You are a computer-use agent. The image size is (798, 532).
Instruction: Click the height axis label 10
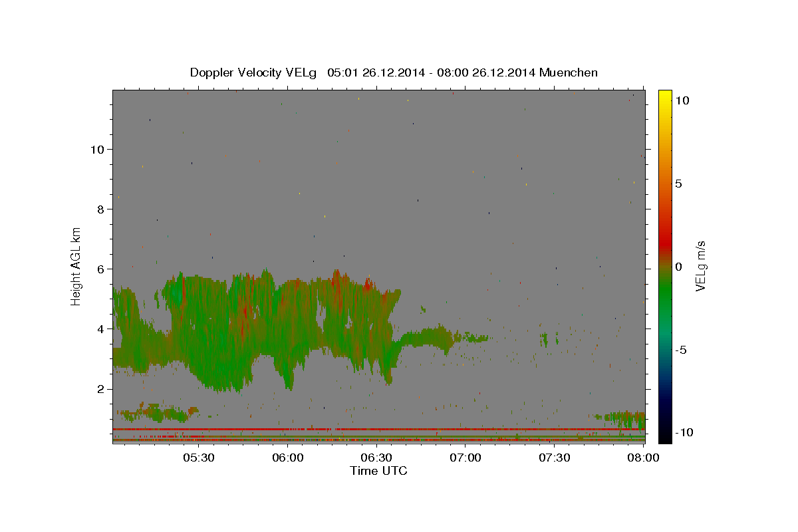(x=97, y=149)
